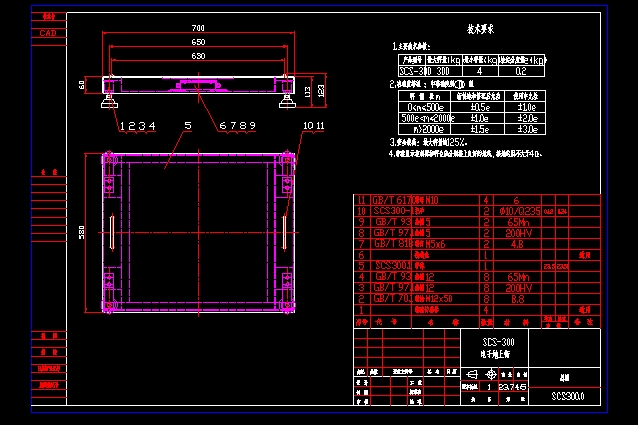The image size is (638, 425).
Task: Click GB/T 93 in parts list row 9
Action: point(393,222)
